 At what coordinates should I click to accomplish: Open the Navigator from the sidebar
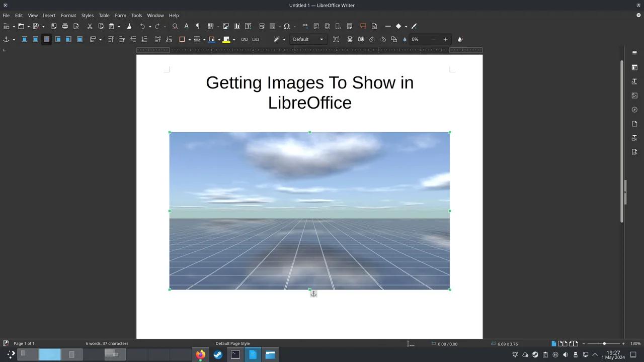click(634, 109)
